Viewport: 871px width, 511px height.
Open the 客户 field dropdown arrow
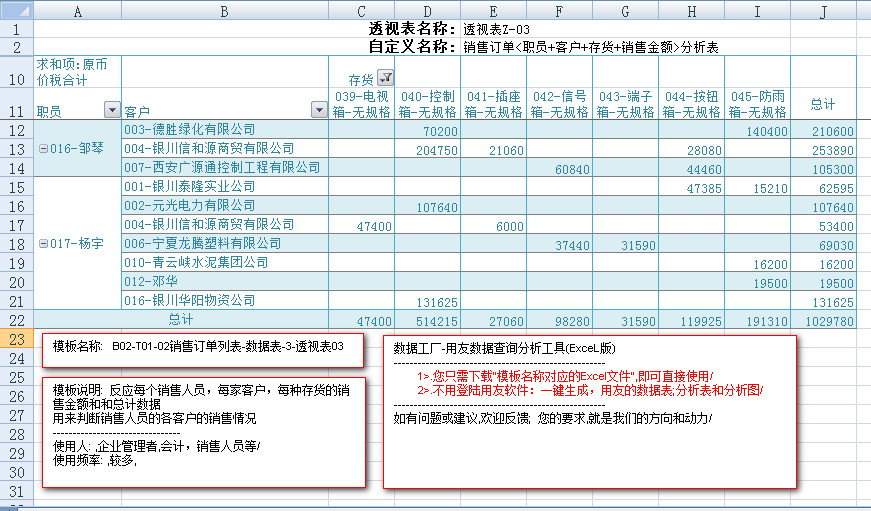coord(318,110)
